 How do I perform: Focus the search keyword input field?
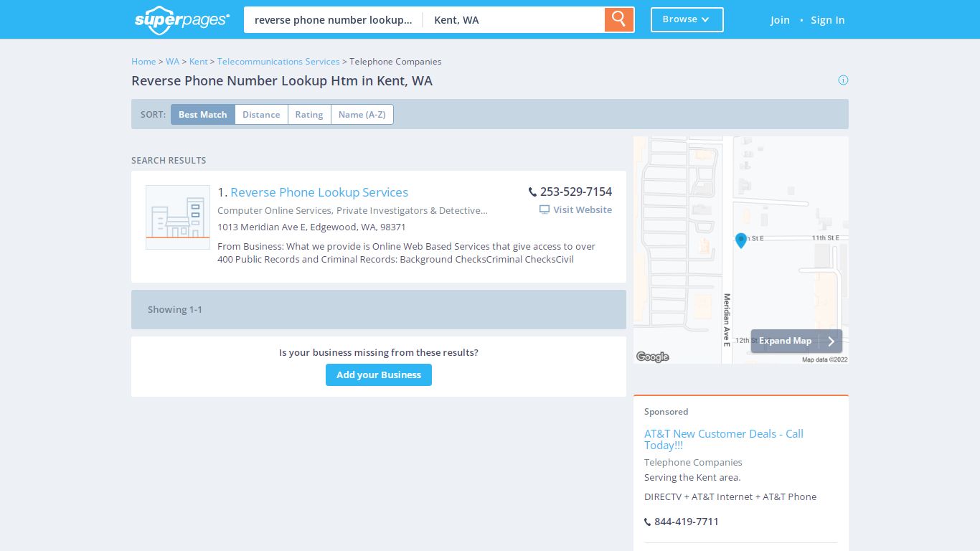click(334, 20)
